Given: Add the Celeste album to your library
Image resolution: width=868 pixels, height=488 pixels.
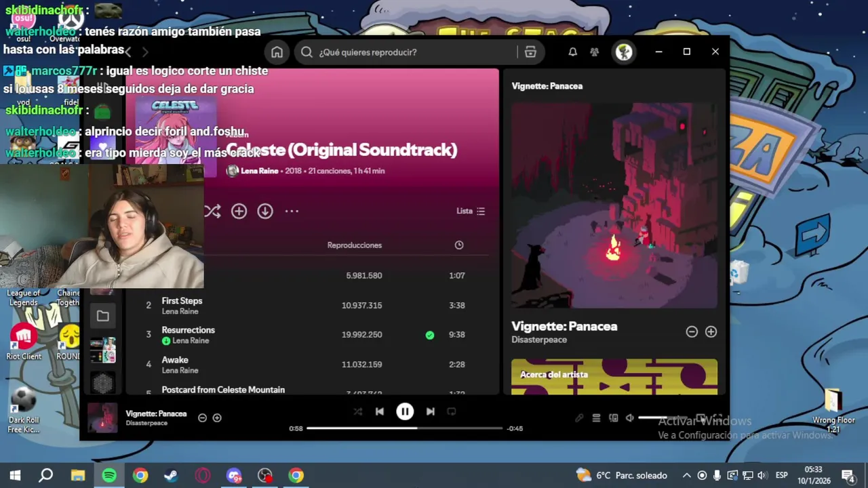Looking at the screenshot, I should 239,211.
